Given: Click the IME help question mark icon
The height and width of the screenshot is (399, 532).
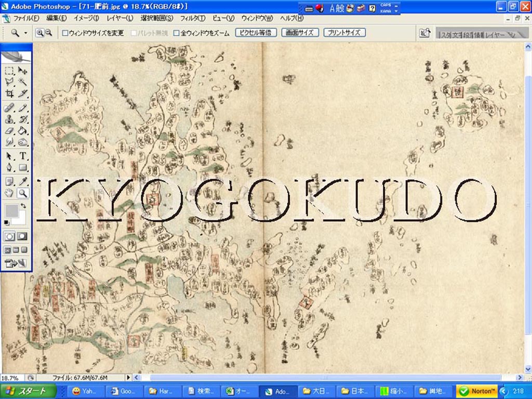Looking at the screenshot, I should pos(372,8).
